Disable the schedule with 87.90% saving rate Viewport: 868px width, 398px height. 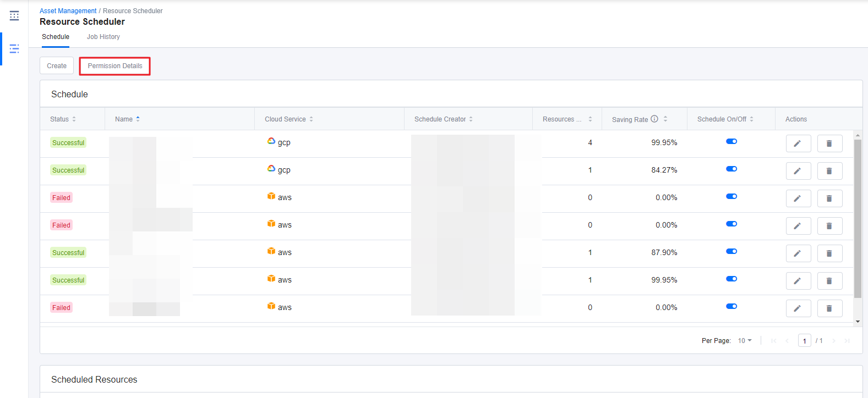731,251
